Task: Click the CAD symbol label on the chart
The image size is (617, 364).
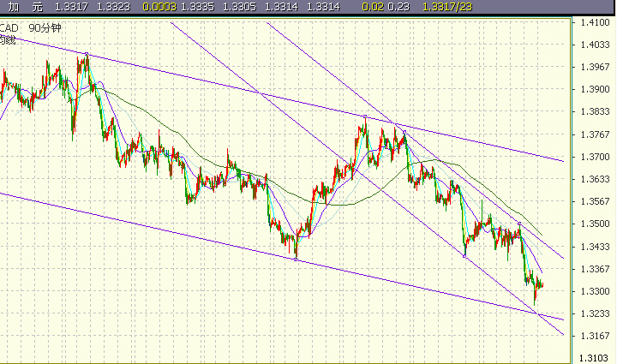Action: point(9,28)
